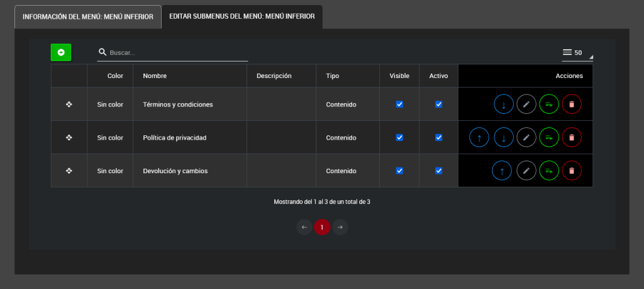Viewport: 644px width, 289px height.
Task: Go to next page arrow
Action: coord(340,227)
